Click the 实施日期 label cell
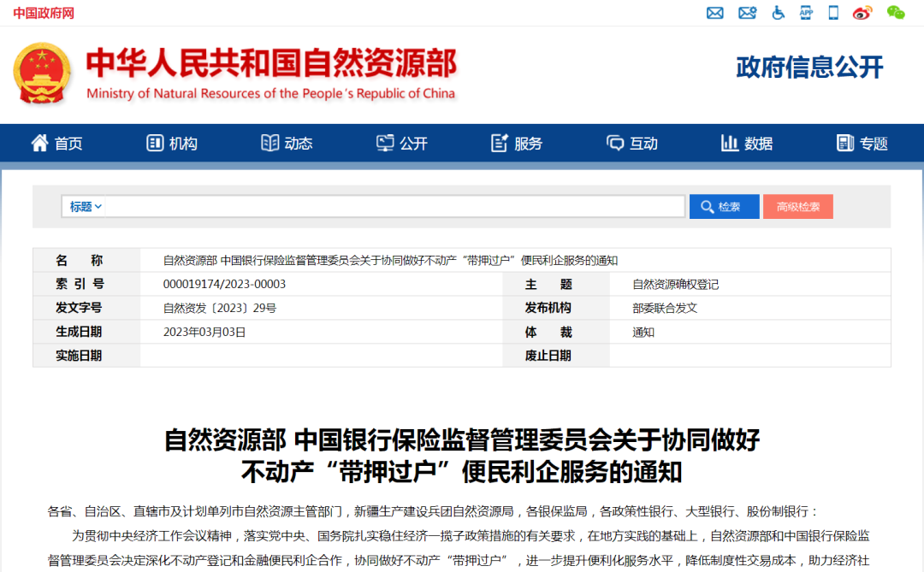924x572 pixels. [x=86, y=356]
